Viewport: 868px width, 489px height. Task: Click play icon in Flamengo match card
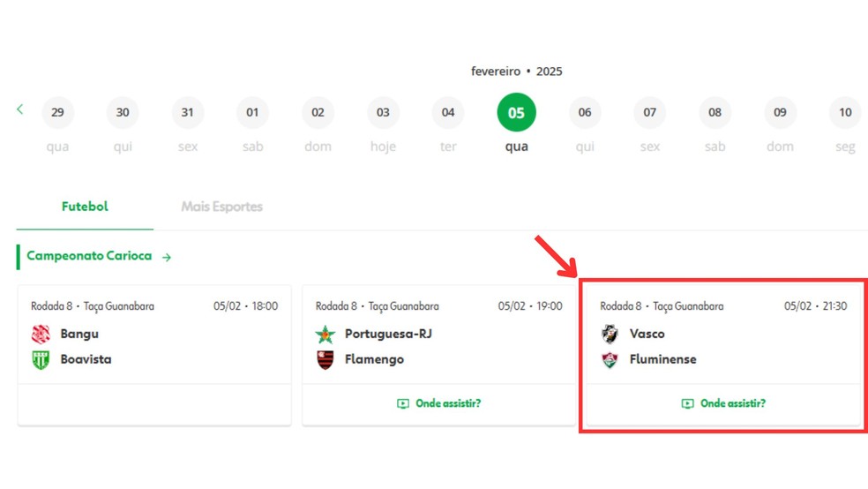(x=403, y=404)
